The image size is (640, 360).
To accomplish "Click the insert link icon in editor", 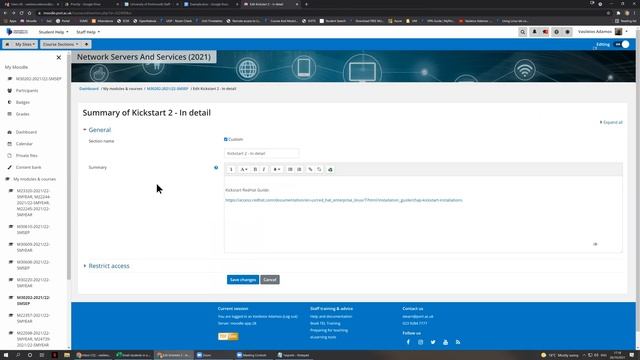I will tap(310, 169).
